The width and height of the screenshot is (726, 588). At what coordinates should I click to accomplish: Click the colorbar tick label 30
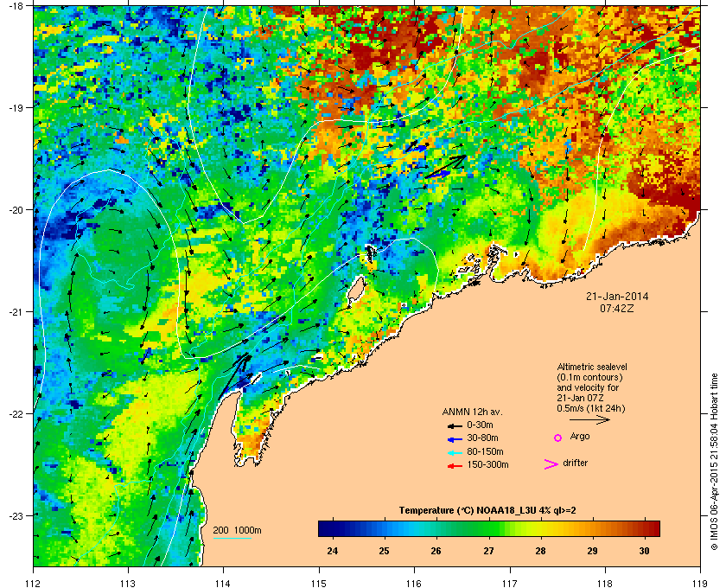pos(644,551)
